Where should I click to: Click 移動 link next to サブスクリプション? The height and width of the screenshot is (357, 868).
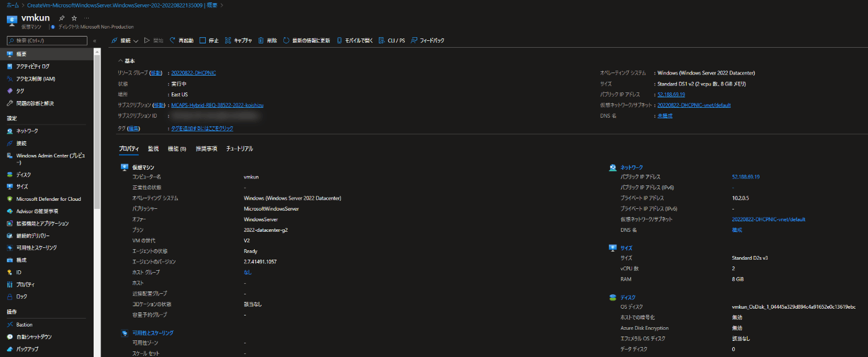click(157, 105)
